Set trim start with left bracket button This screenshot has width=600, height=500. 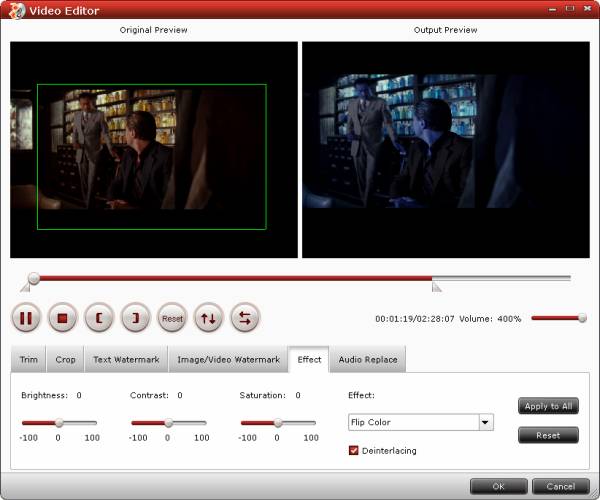tap(99, 318)
